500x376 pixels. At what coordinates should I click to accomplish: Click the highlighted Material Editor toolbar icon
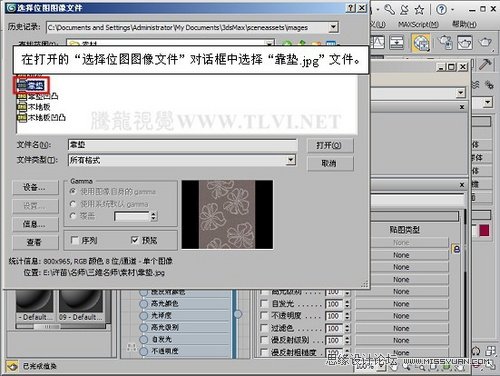(421, 43)
